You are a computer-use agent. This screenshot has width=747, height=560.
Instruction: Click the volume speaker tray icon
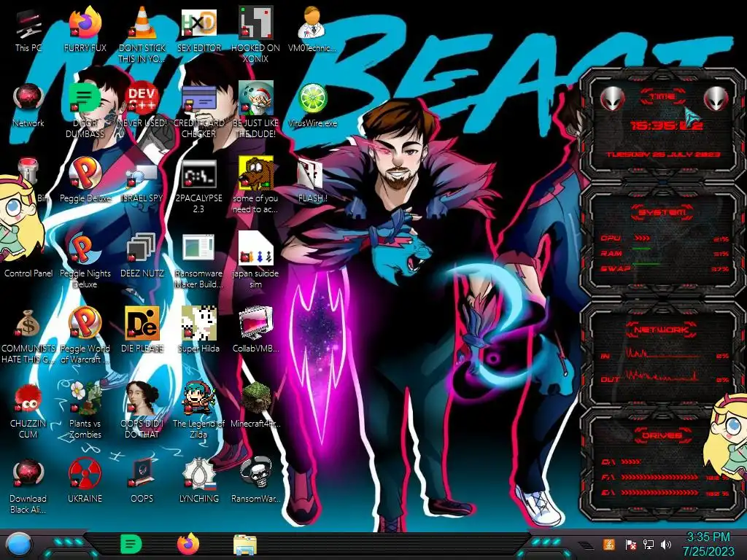pos(666,544)
